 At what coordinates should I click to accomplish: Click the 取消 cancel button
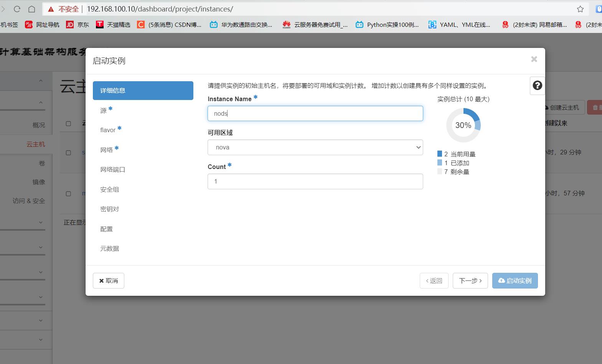click(x=109, y=280)
